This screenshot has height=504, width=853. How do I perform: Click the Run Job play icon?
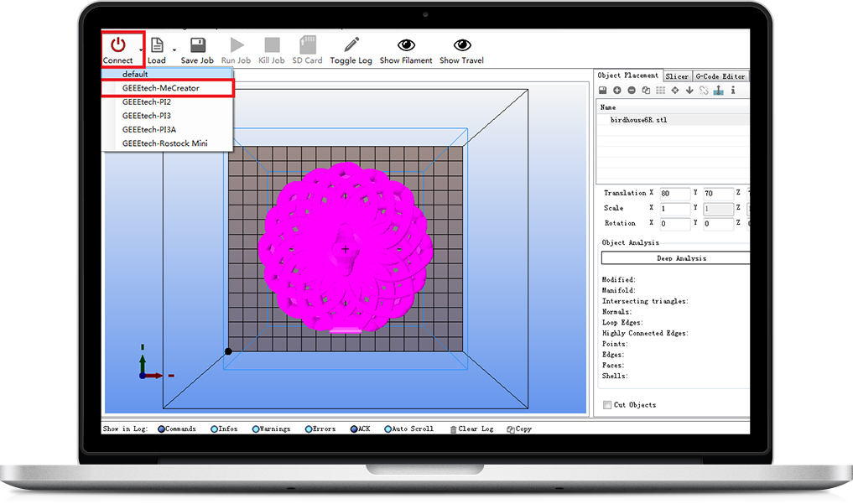(x=237, y=44)
